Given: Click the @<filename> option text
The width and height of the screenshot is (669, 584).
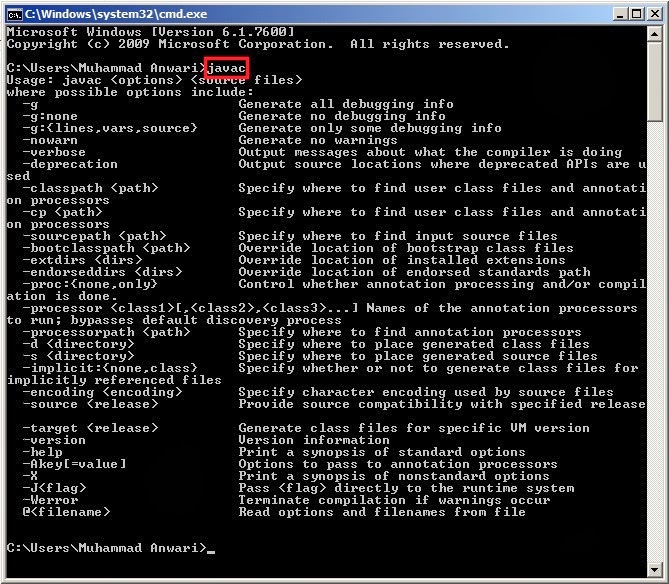Looking at the screenshot, I should [66, 512].
